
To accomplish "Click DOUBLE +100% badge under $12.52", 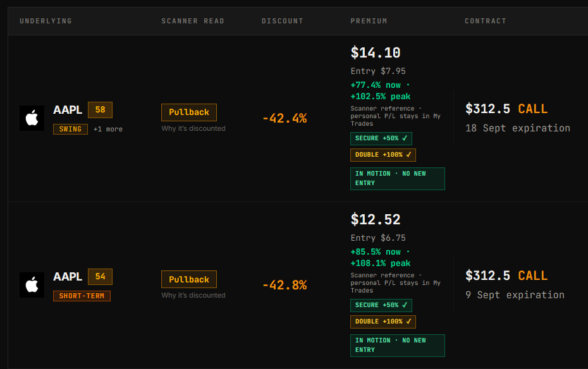I will click(383, 322).
